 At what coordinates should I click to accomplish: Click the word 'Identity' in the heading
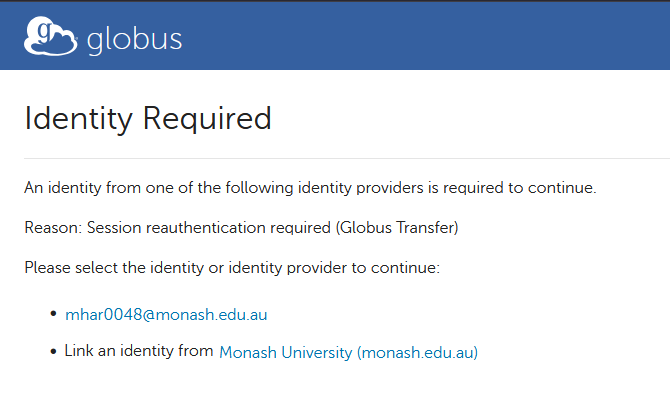coord(80,119)
